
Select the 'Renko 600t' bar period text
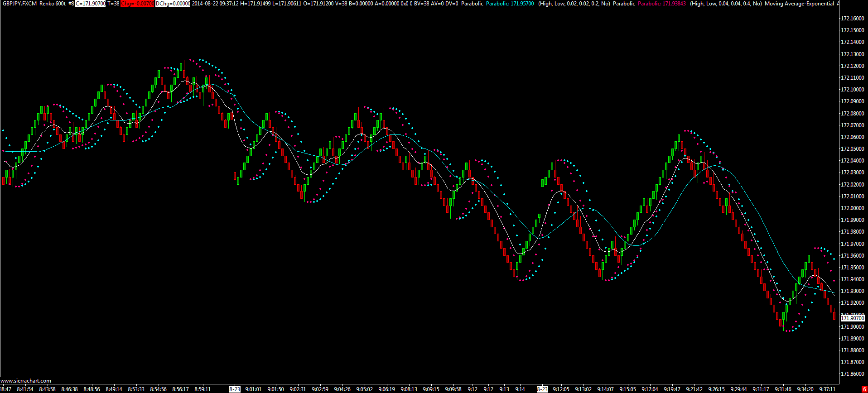point(53,4)
